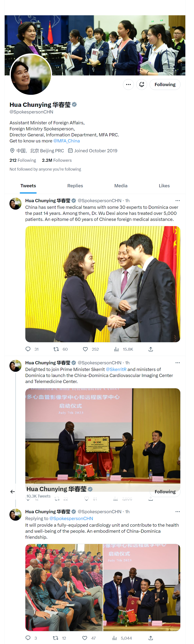The height and width of the screenshot is (644, 194).
Task: Expand more menu on first tweet
Action: [x=177, y=201]
